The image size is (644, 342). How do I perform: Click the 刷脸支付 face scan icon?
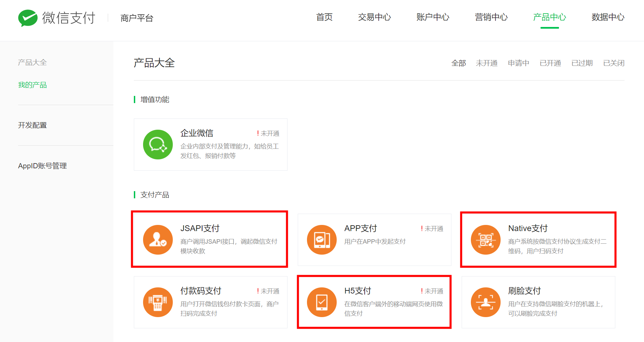[486, 302]
